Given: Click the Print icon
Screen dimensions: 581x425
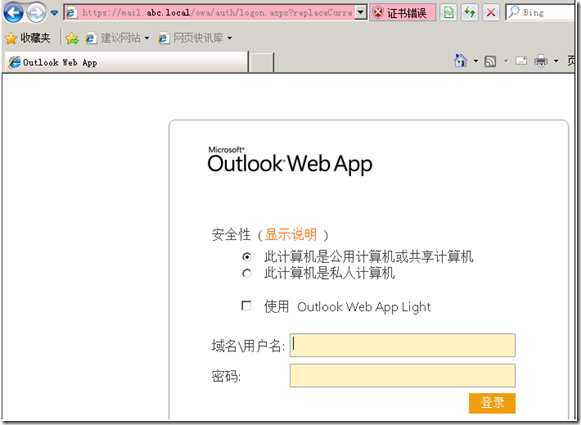Looking at the screenshot, I should tap(541, 60).
